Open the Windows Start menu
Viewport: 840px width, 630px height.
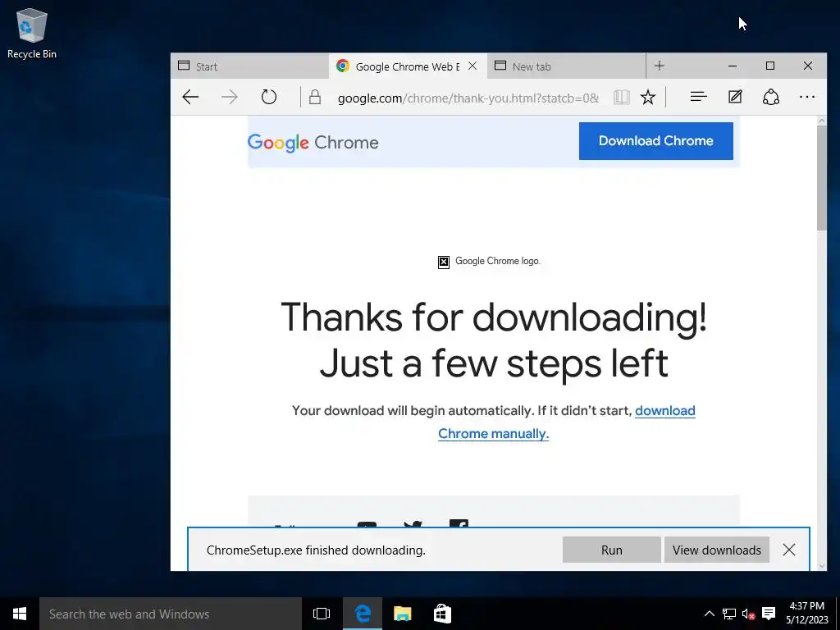pyautogui.click(x=20, y=614)
